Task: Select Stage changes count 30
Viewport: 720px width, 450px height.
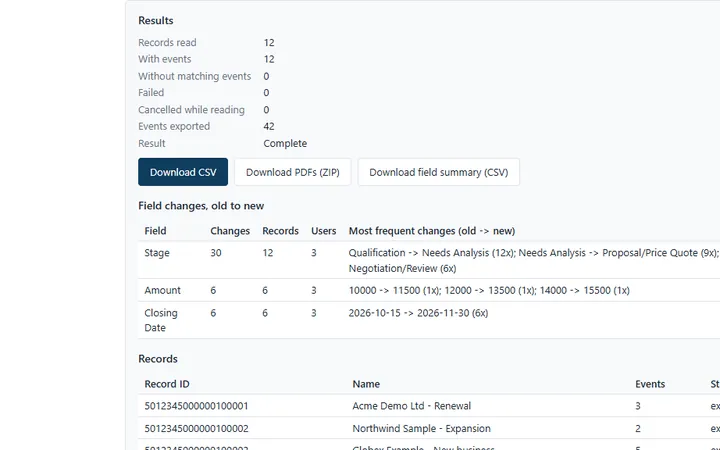Action: coord(216,253)
